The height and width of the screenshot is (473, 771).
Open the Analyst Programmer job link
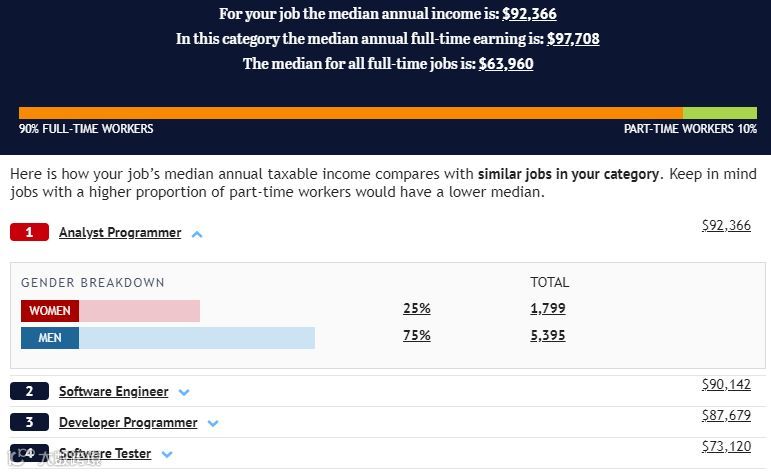click(x=120, y=233)
